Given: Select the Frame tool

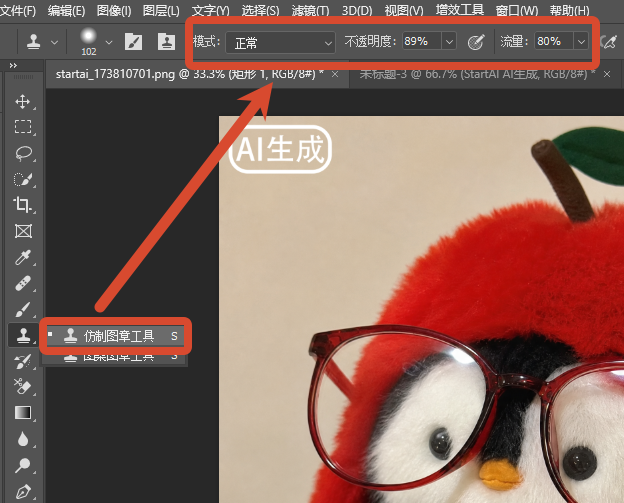Looking at the screenshot, I should pyautogui.click(x=23, y=231).
